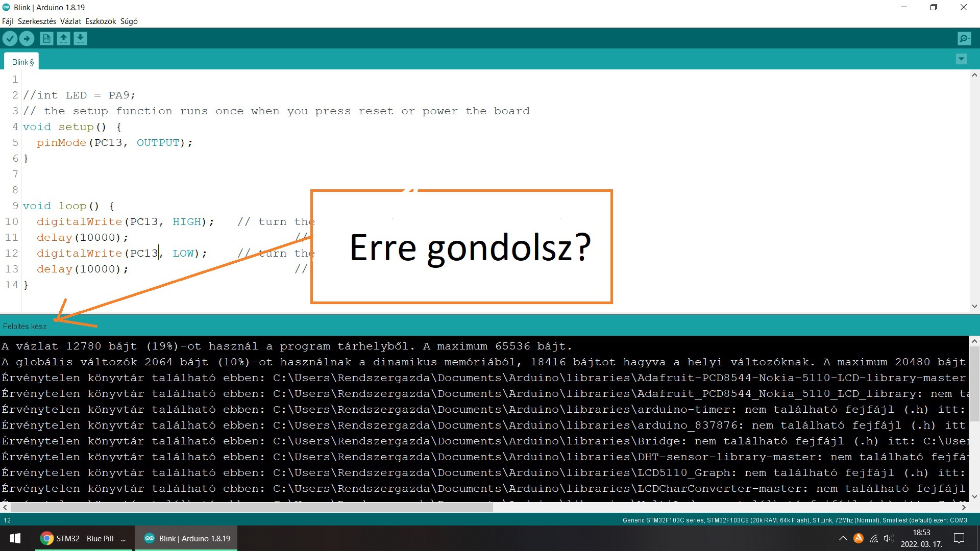The width and height of the screenshot is (980, 551).
Task: Click the Windows Start button
Action: [x=15, y=538]
